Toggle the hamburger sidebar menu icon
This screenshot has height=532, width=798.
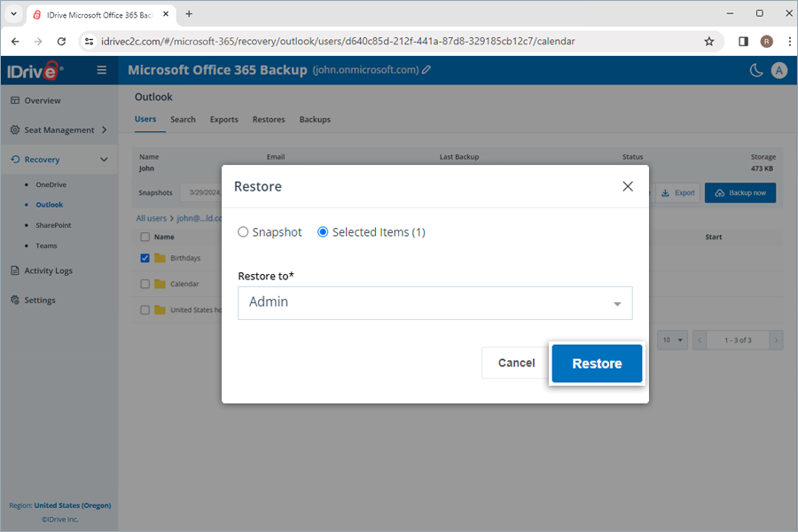(x=102, y=70)
